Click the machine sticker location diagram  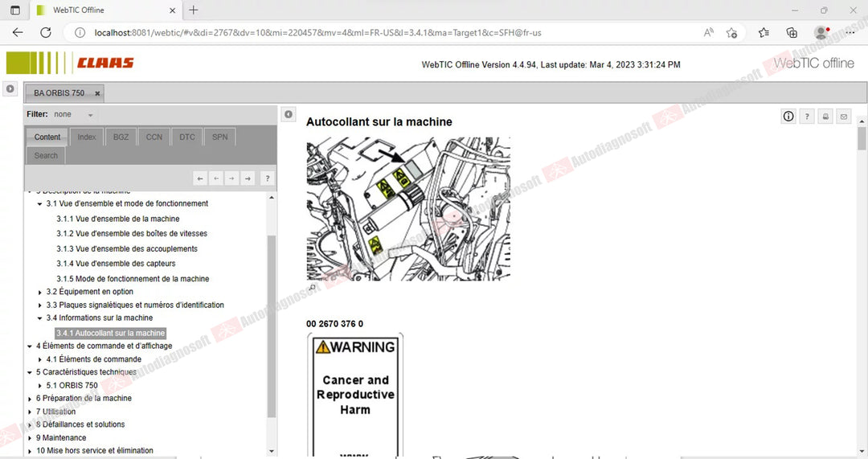[408, 209]
